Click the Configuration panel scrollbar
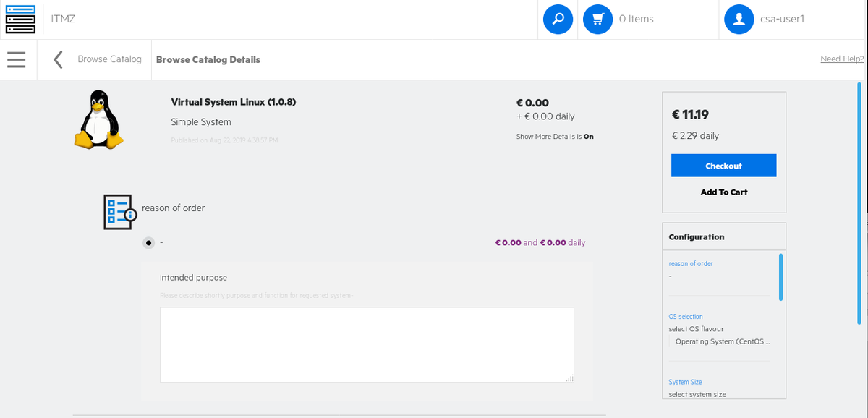The image size is (868, 418). click(x=781, y=277)
